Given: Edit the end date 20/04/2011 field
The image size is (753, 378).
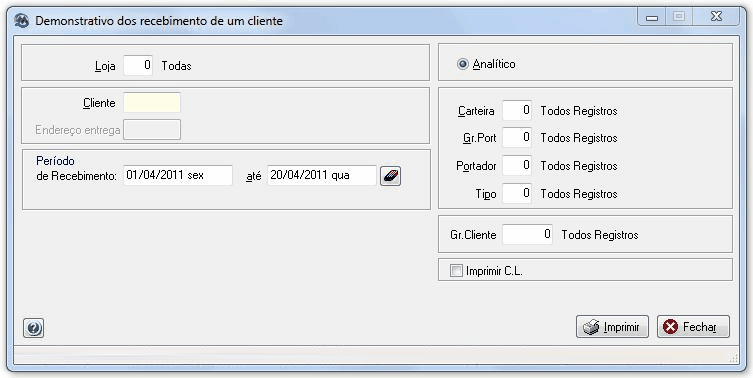Looking at the screenshot, I should click(x=322, y=175).
